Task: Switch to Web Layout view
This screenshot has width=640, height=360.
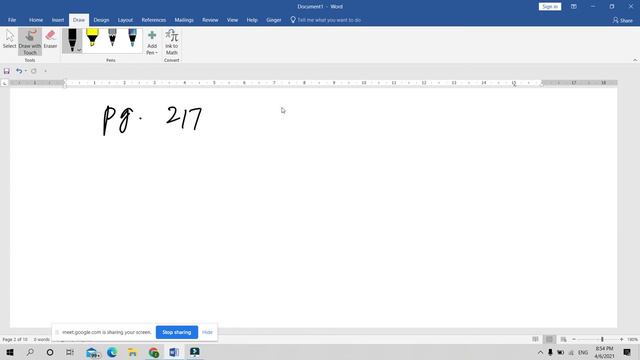Action: [x=563, y=339]
